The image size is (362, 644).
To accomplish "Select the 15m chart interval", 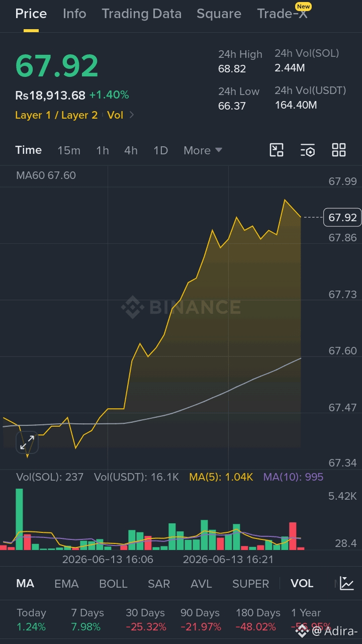I will pyautogui.click(x=69, y=150).
